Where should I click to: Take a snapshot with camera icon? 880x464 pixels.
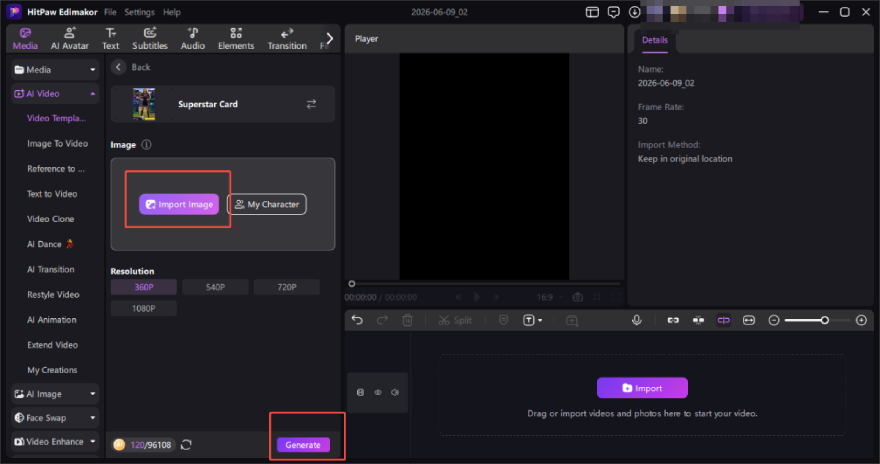578,297
